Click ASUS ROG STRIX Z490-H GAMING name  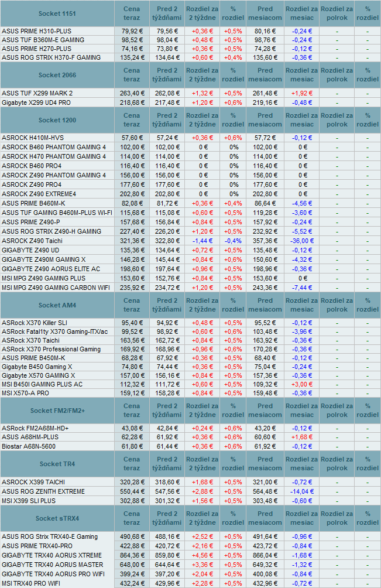tap(52, 231)
